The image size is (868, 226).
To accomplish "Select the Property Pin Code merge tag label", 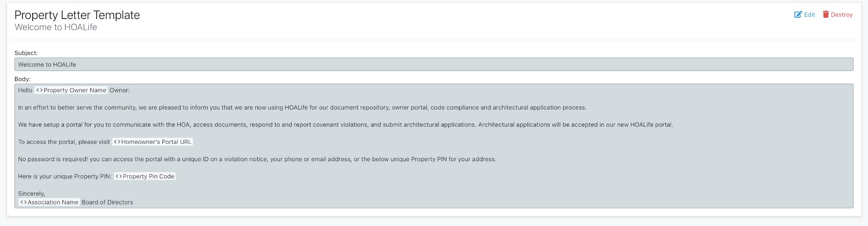I will click(x=148, y=176).
